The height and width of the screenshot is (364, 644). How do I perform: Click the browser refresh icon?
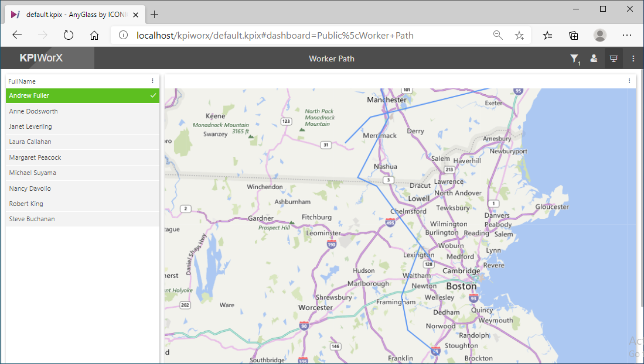click(69, 35)
